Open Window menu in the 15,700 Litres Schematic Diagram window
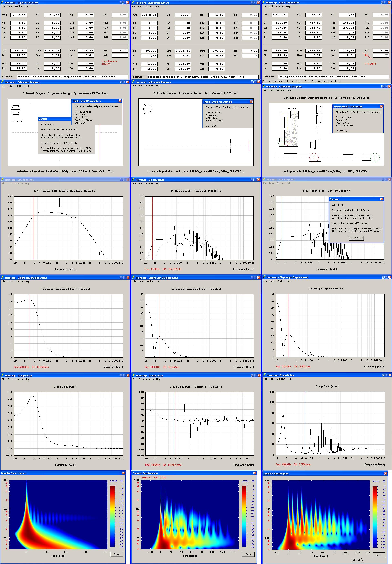Viewport: 392px width, 564px height. (19, 86)
